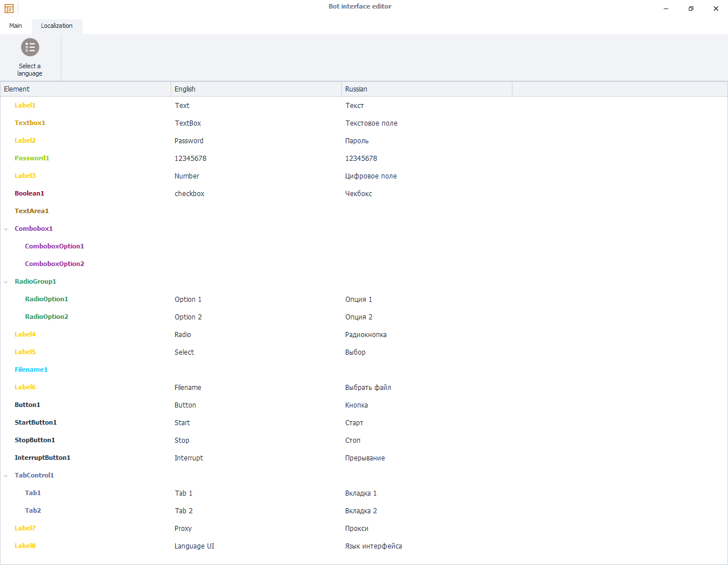Click the Select a language icon

click(x=30, y=48)
